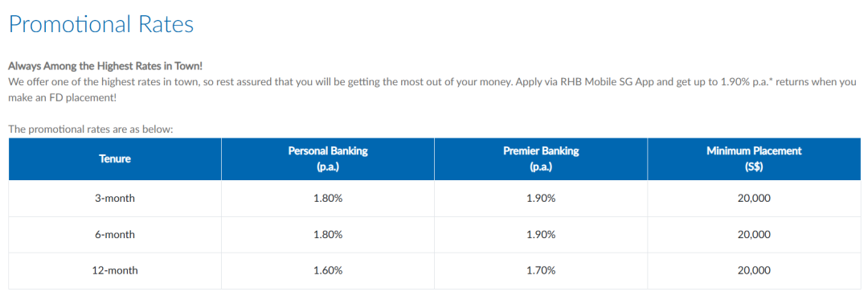868x304 pixels.
Task: Click the Personal Banking (p.a.) column header
Action: (x=328, y=159)
